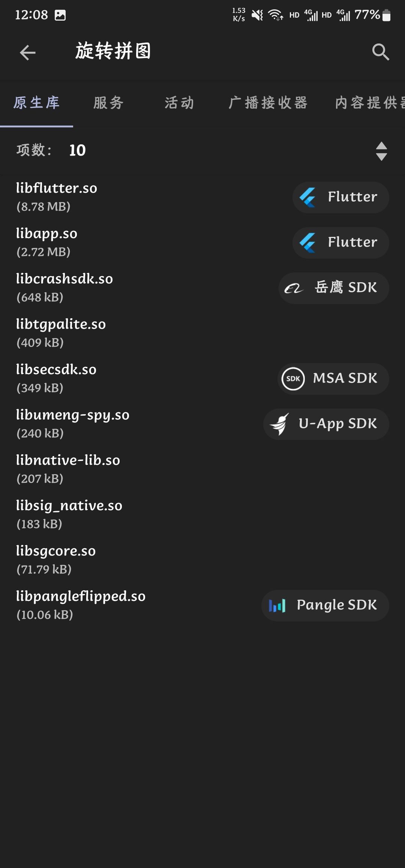The image size is (405, 868).
Task: Tap the back arrow icon
Action: (27, 52)
